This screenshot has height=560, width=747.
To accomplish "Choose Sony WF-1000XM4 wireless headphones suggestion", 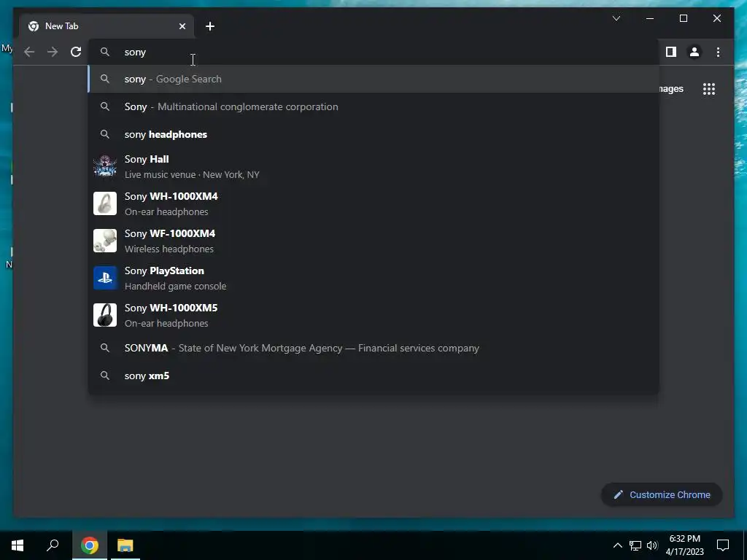I will (373, 241).
